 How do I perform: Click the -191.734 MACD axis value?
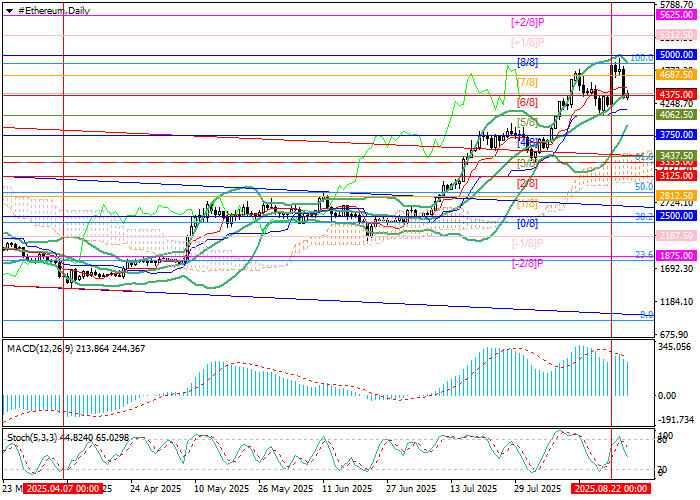[676, 420]
